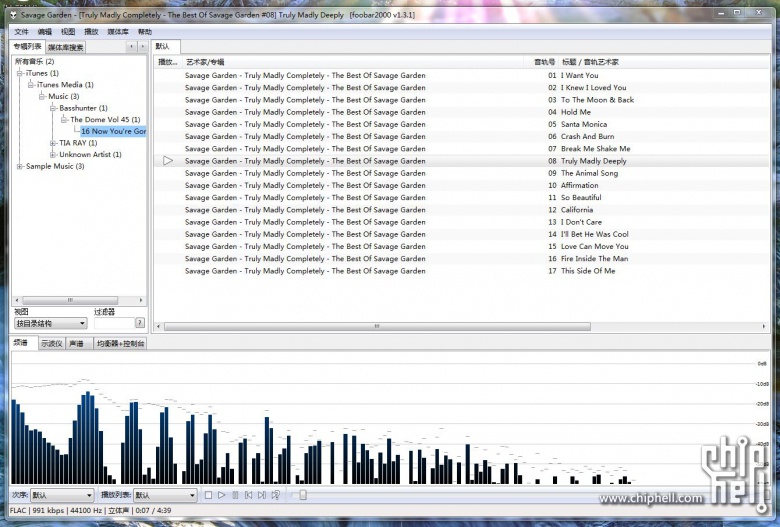
Task: Pause the track with the Pause button
Action: coord(235,495)
